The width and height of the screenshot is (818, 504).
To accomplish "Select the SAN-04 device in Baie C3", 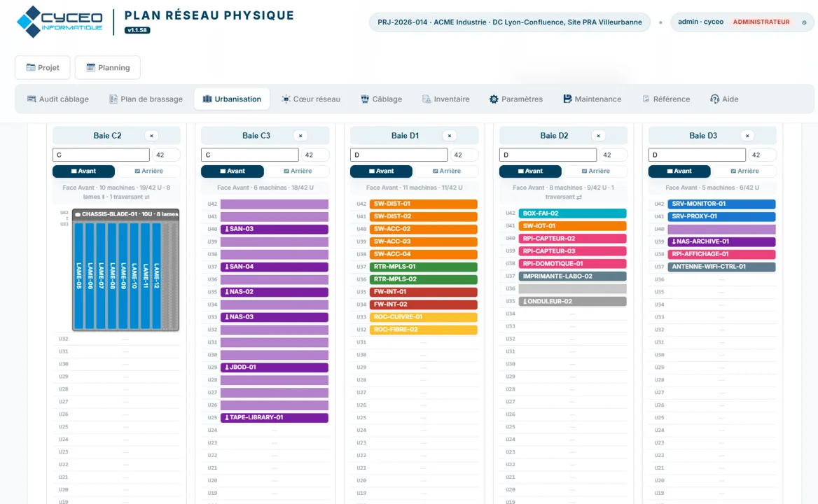I will click(x=275, y=267).
